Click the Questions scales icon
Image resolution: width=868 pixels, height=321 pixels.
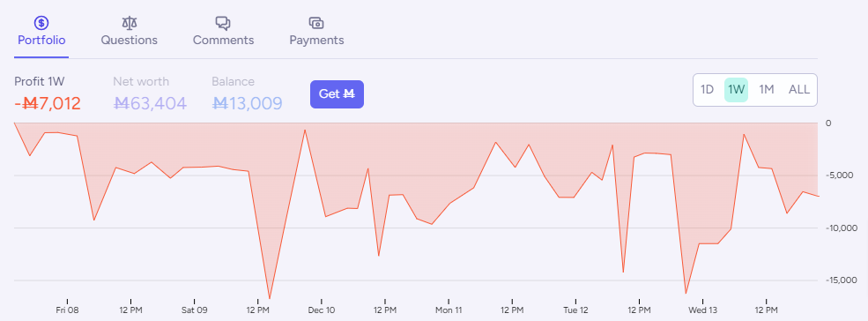pyautogui.click(x=129, y=23)
